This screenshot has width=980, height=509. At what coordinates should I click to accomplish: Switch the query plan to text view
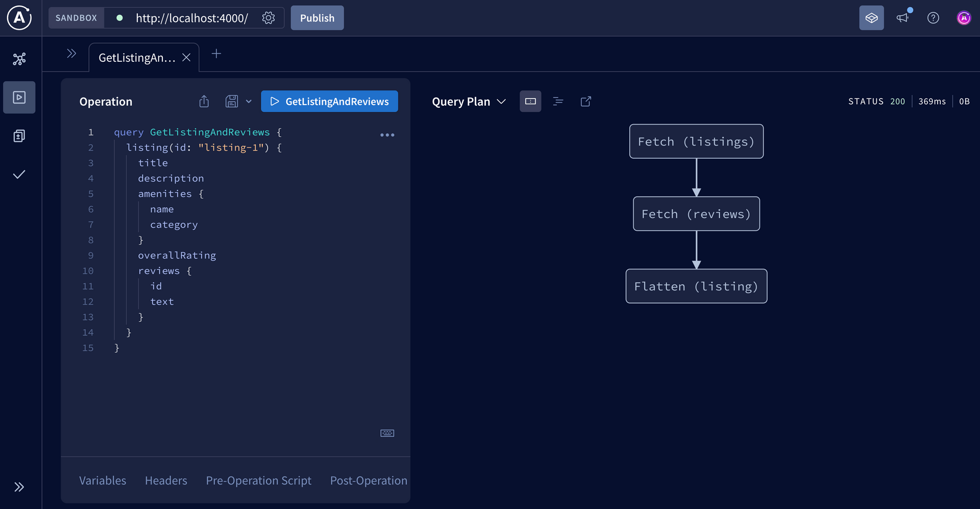click(558, 101)
